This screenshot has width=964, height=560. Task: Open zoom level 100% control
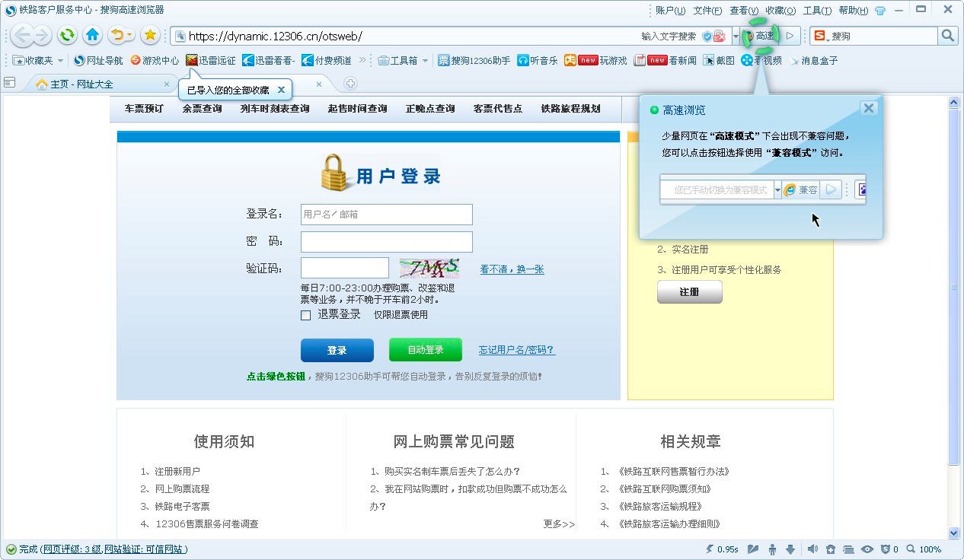click(x=923, y=549)
